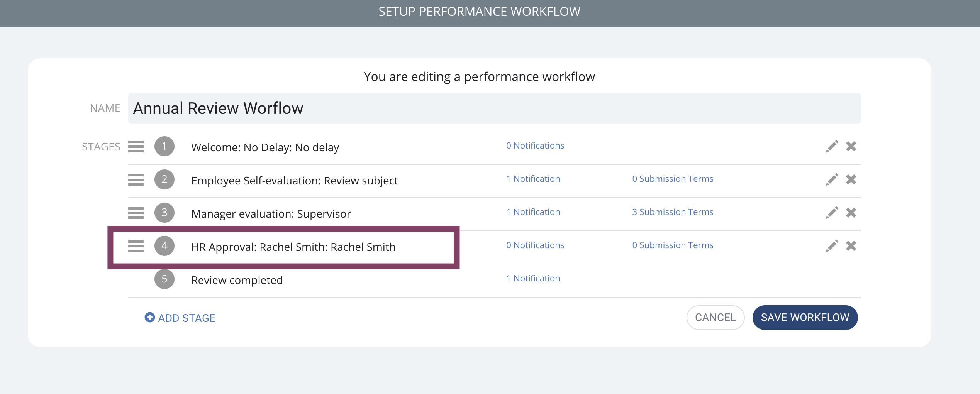
Task: Edit Employee Self-evaluation stage pencil icon
Action: [832, 179]
